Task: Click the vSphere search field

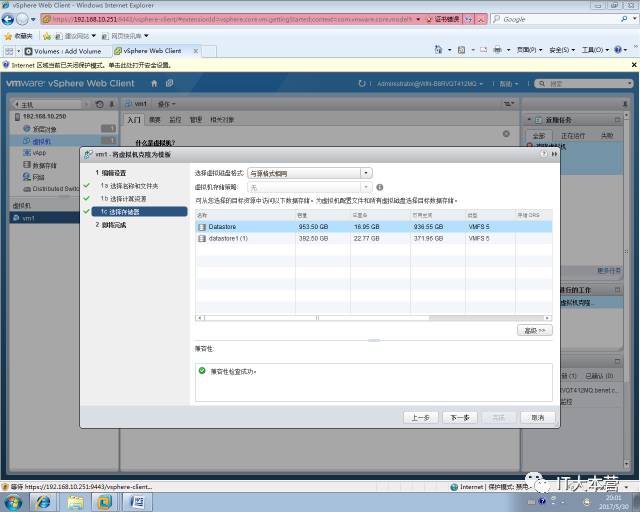Action: click(x=584, y=84)
